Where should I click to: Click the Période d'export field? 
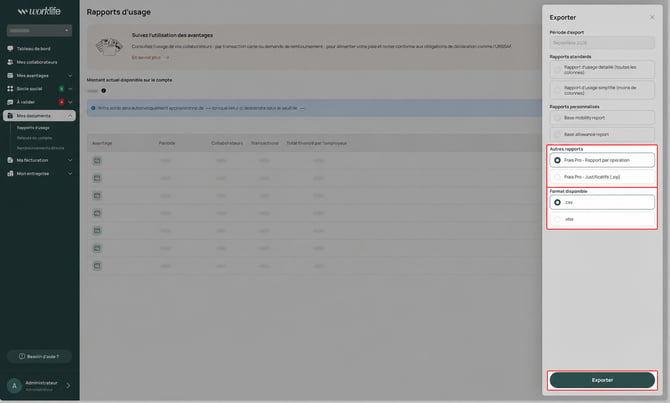pos(602,43)
